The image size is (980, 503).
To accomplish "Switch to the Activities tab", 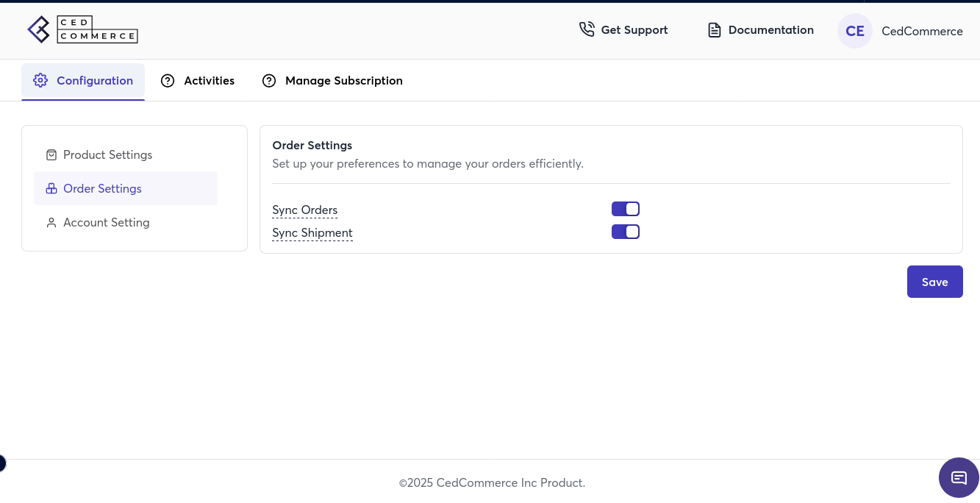I will (x=209, y=81).
